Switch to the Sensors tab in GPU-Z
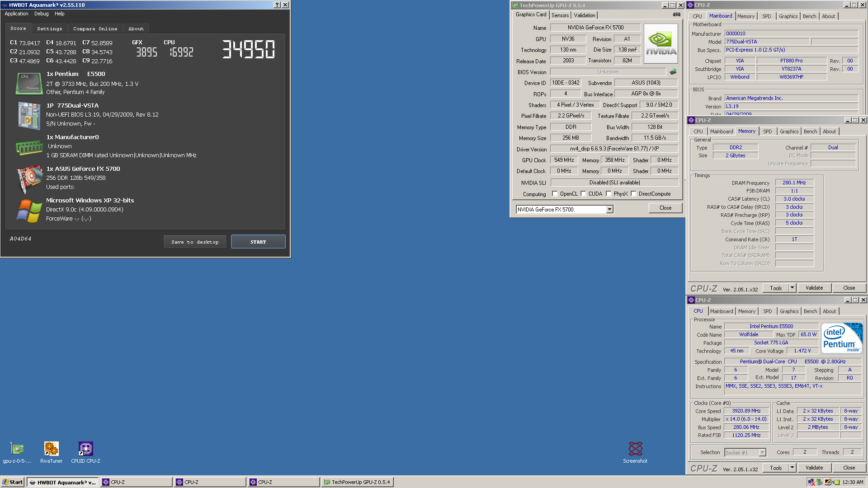This screenshot has height=488, width=868. [560, 15]
